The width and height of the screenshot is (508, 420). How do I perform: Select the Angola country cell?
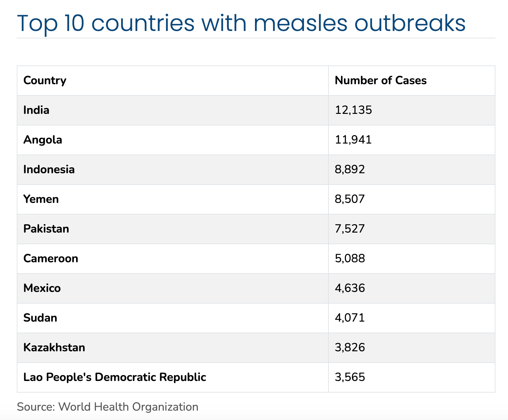click(x=43, y=140)
